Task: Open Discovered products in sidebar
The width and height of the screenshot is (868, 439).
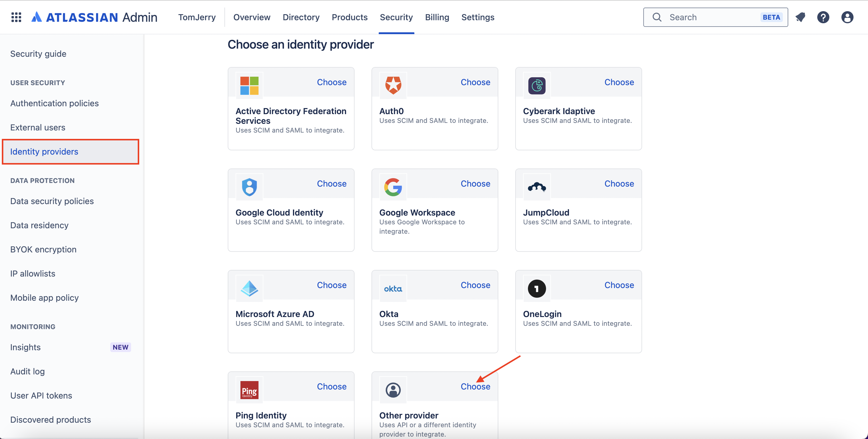Action: [50, 420]
